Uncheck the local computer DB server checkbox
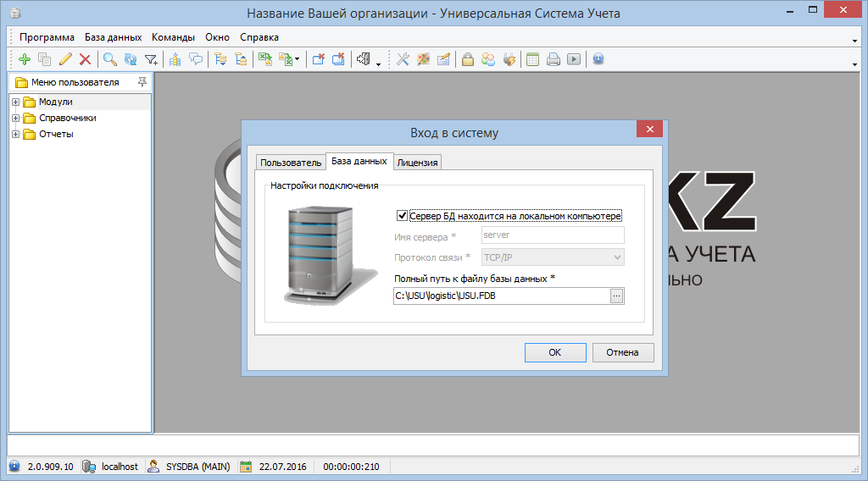This screenshot has width=868, height=481. coord(402,216)
